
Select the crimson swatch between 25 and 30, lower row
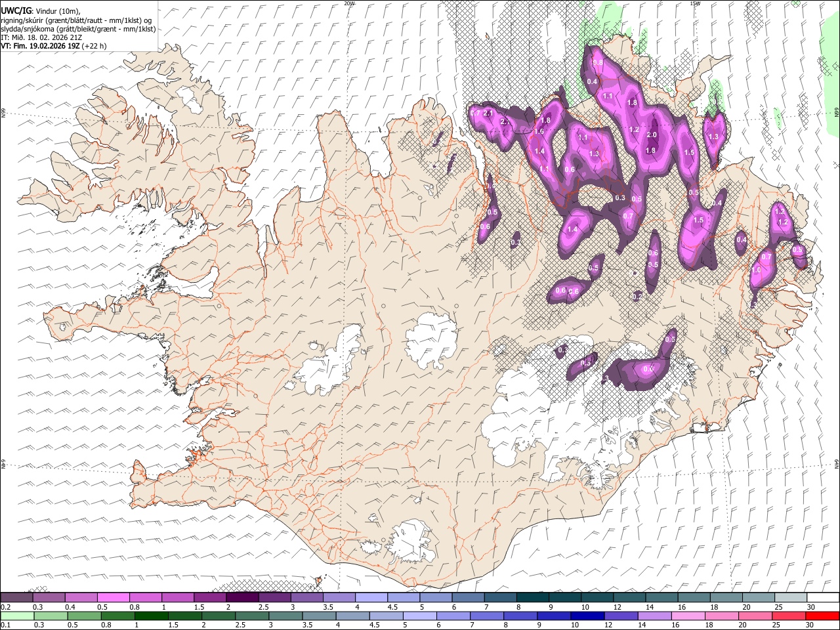click(x=789, y=616)
